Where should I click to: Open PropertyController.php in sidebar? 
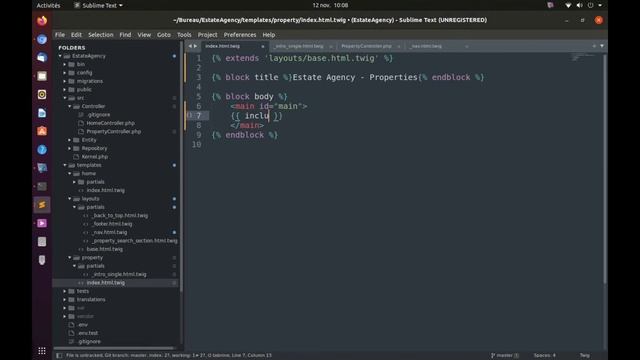[114, 131]
